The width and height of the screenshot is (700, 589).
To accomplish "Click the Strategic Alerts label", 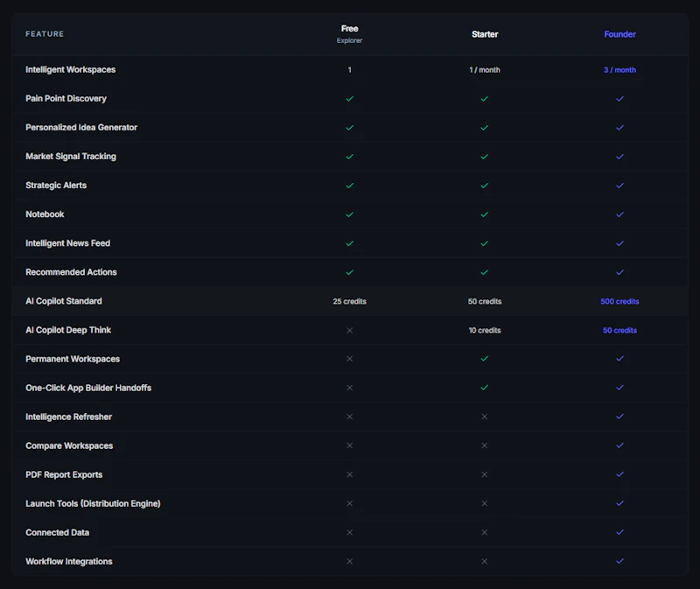I will point(56,186).
